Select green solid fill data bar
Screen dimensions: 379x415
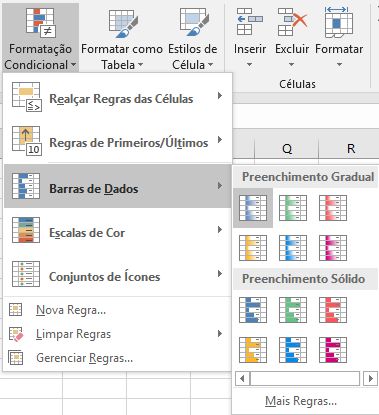tap(293, 310)
